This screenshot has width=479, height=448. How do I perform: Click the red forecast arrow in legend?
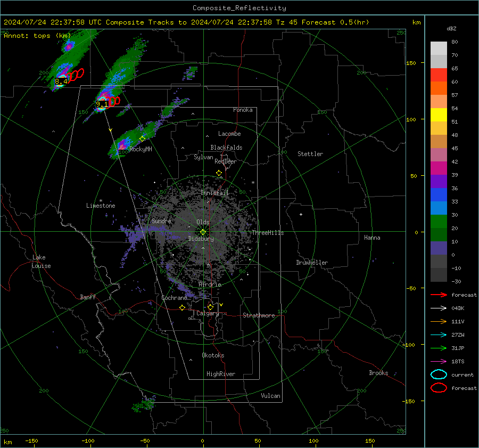pyautogui.click(x=439, y=295)
